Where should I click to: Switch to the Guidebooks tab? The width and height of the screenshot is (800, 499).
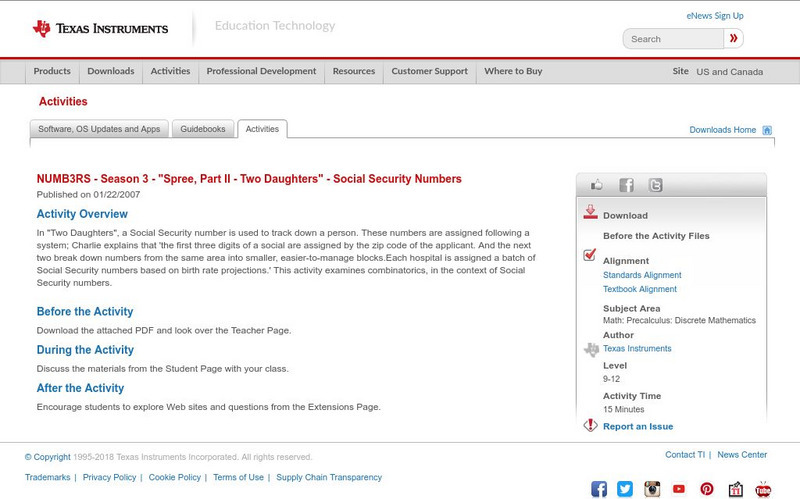[x=203, y=129]
